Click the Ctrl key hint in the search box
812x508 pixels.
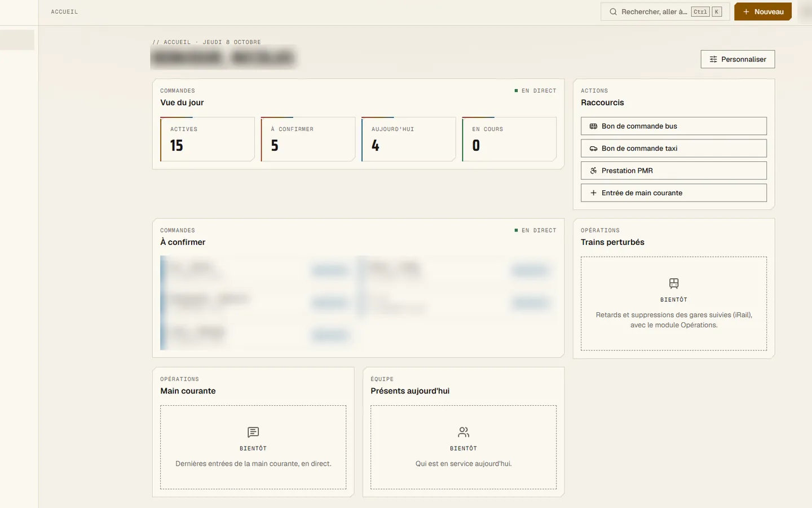tap(700, 12)
